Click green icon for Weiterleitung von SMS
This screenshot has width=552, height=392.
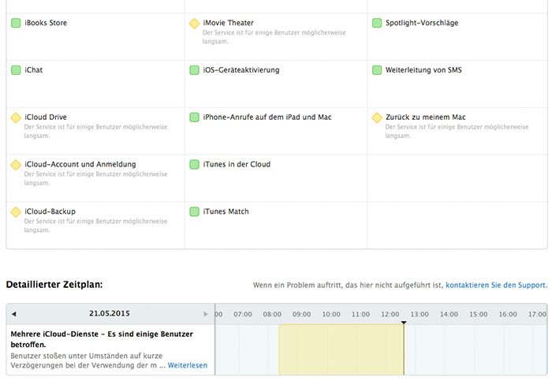tap(377, 70)
